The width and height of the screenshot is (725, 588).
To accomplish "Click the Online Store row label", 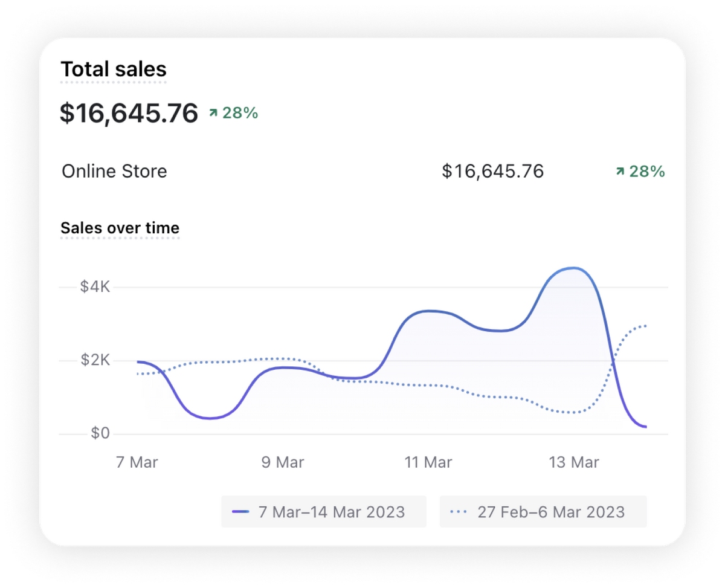I will click(x=114, y=171).
